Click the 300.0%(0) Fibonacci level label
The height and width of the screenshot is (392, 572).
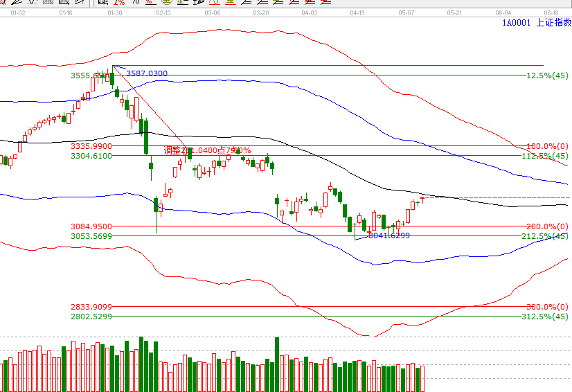pos(547,307)
